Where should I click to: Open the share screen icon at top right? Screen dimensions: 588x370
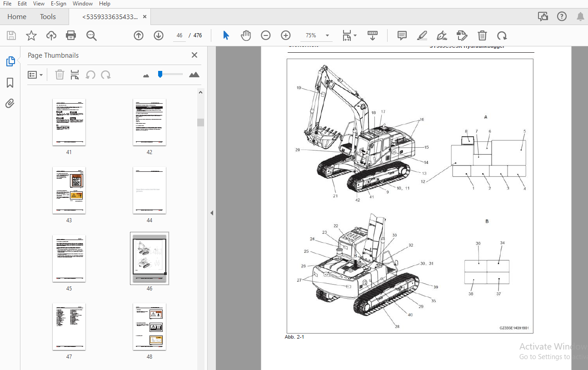[x=543, y=17]
